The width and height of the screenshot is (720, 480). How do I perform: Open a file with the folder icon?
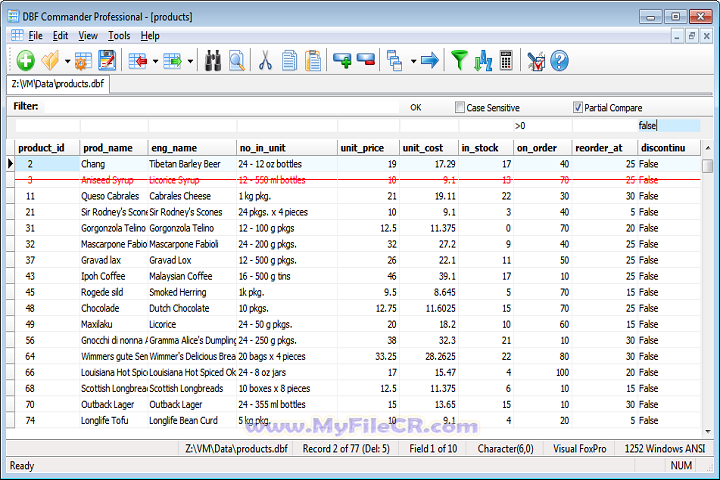[x=51, y=61]
